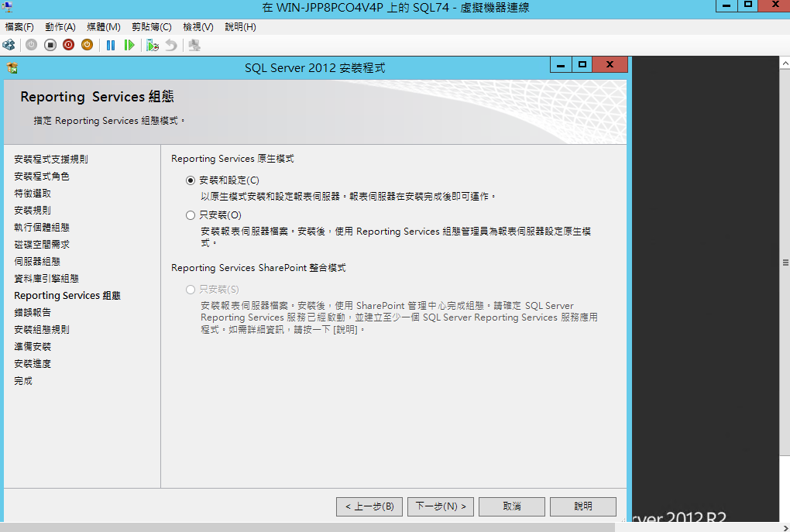Viewport: 790px width, 532px height.
Task: Select 只安裝(O) native mode option
Action: pyautogui.click(x=191, y=215)
